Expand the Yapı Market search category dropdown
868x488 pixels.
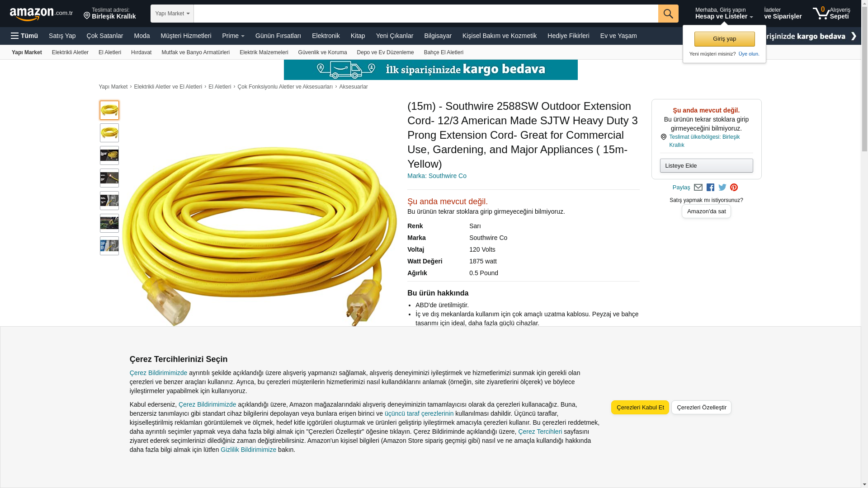pos(172,14)
